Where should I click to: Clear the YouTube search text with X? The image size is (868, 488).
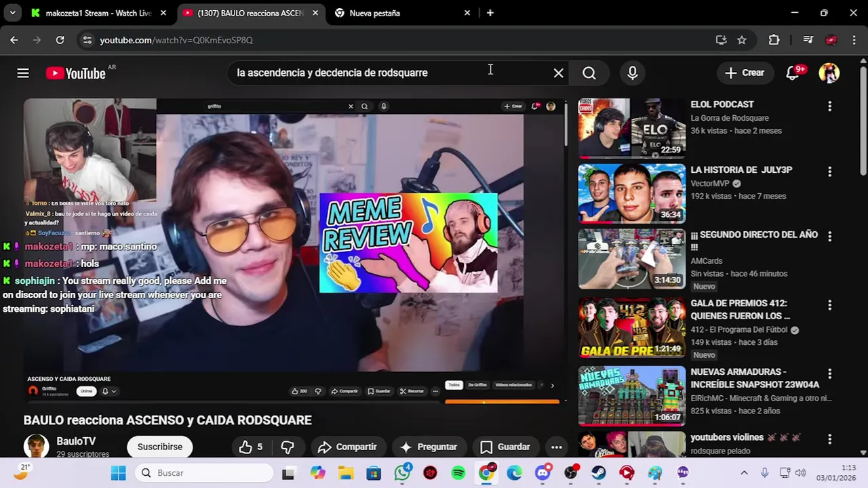coord(558,73)
